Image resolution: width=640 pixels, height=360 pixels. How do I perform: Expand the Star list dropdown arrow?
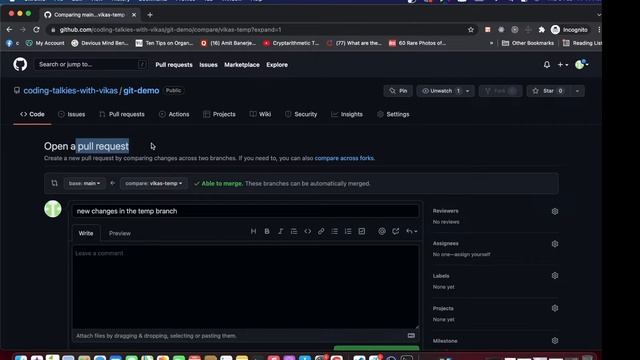[577, 91]
